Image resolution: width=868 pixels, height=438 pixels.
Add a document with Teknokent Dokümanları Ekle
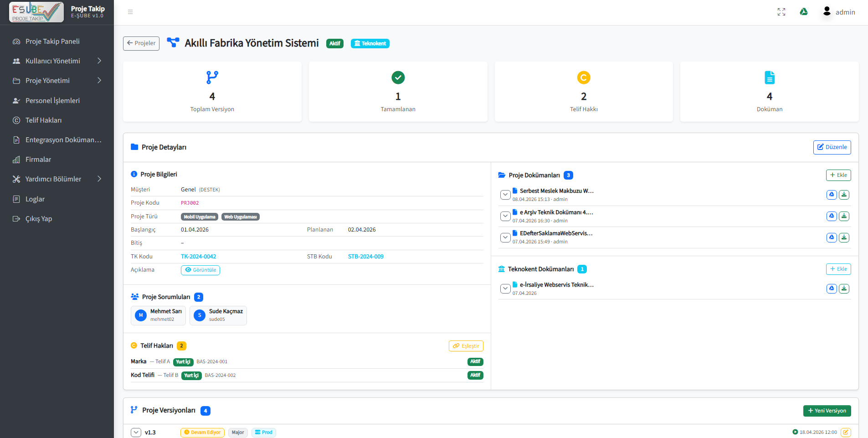838,269
